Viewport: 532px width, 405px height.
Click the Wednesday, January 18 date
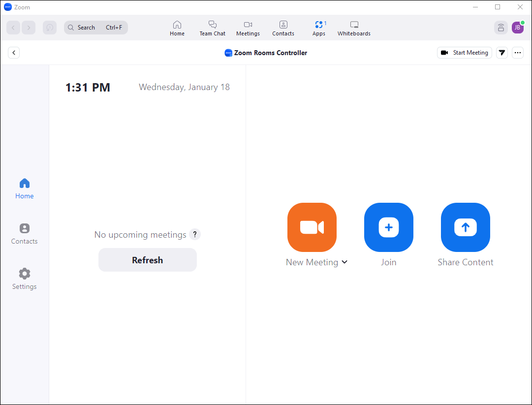(184, 87)
